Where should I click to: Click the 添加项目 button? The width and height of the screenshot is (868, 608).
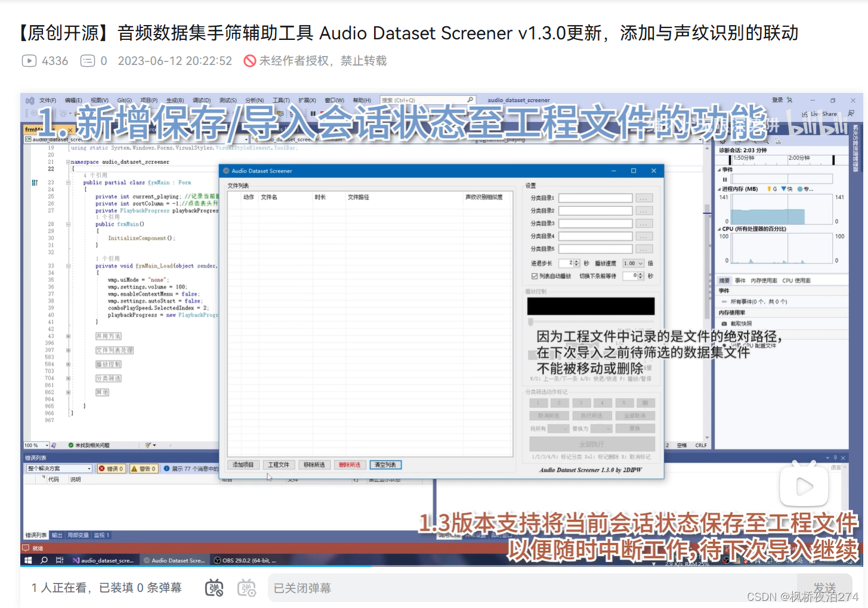click(243, 465)
